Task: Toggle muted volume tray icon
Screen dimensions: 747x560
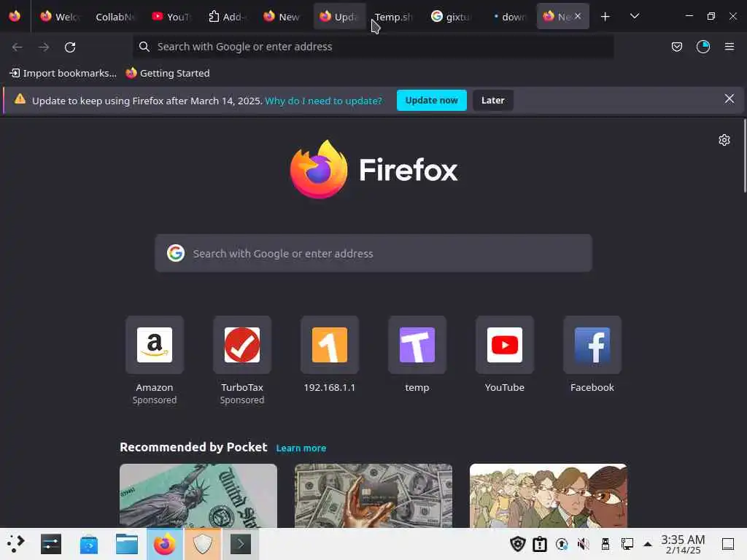Action: coord(583,544)
